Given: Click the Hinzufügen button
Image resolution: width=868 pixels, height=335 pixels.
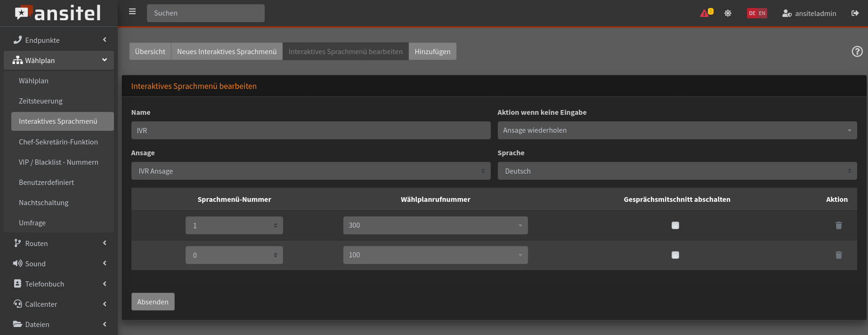Looking at the screenshot, I should [x=432, y=51].
